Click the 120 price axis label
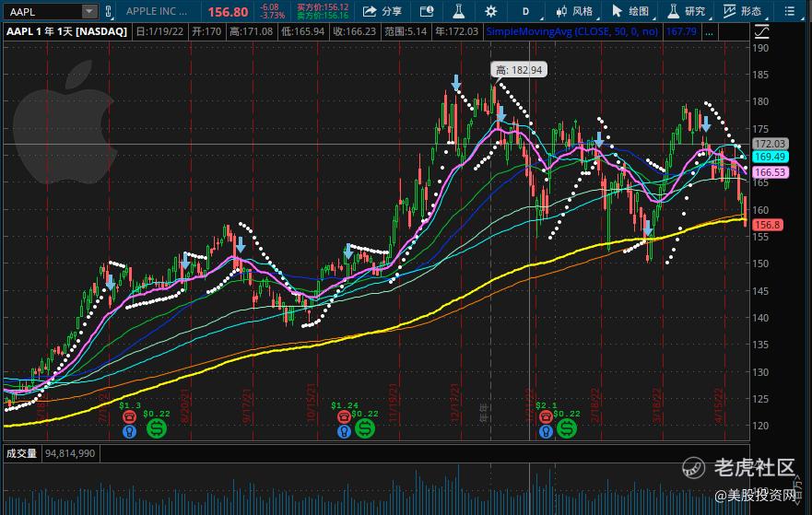 pyautogui.click(x=760, y=426)
